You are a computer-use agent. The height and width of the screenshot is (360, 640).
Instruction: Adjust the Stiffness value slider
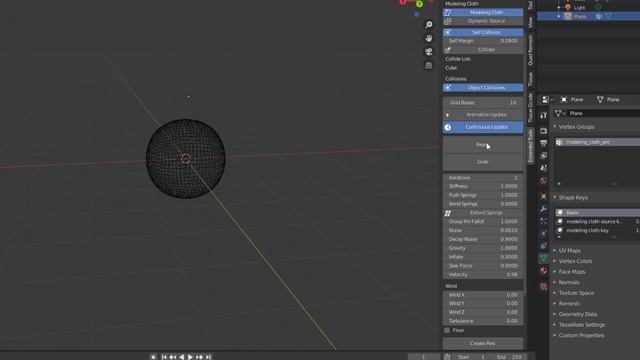coord(483,186)
